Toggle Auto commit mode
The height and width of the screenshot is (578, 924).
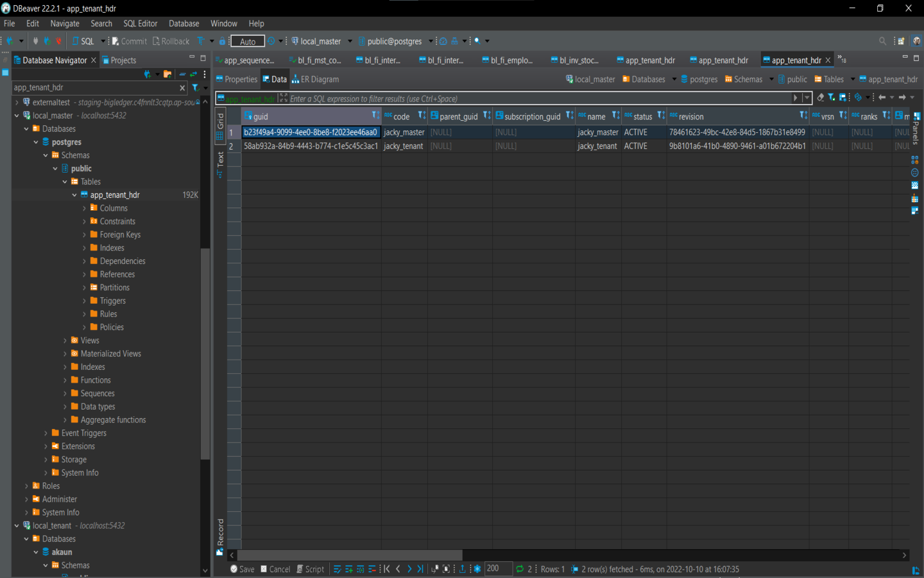248,42
